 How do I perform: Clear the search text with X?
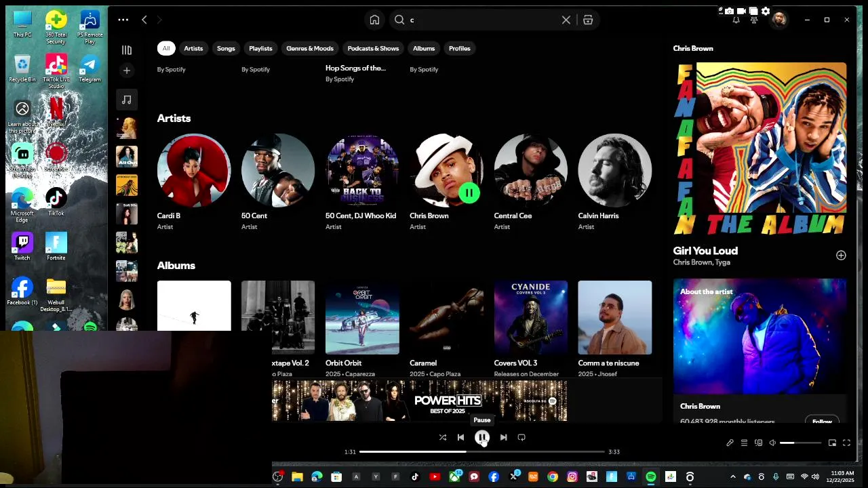point(566,20)
